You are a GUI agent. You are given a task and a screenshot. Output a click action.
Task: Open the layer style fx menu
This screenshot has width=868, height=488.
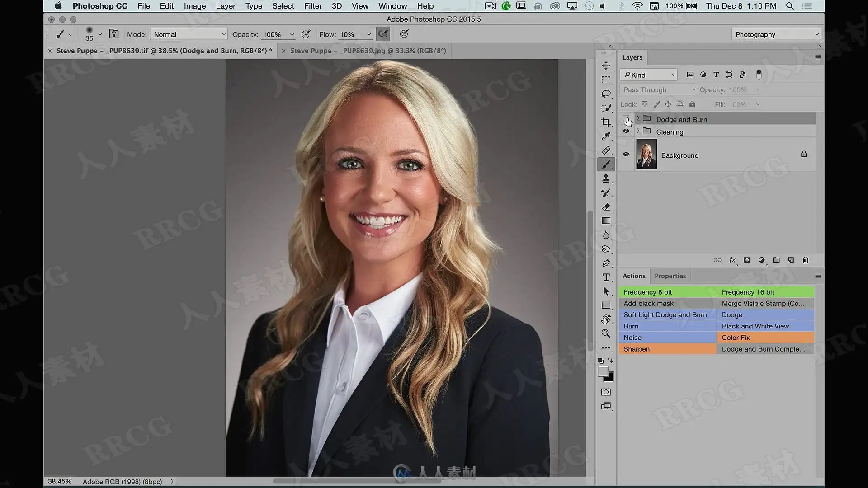point(732,260)
